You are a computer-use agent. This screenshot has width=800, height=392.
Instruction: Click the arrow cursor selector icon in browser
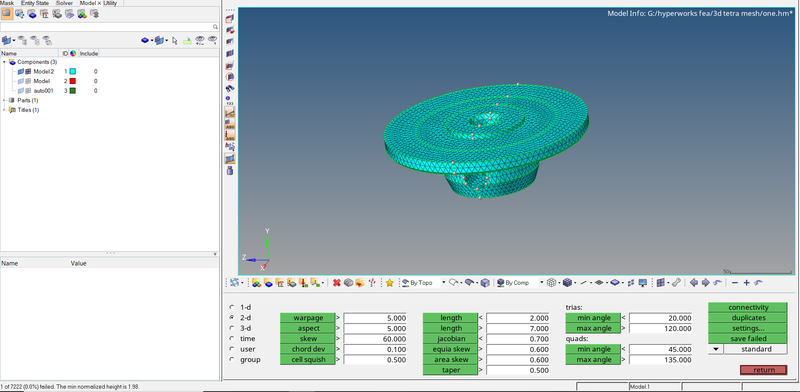click(x=175, y=40)
